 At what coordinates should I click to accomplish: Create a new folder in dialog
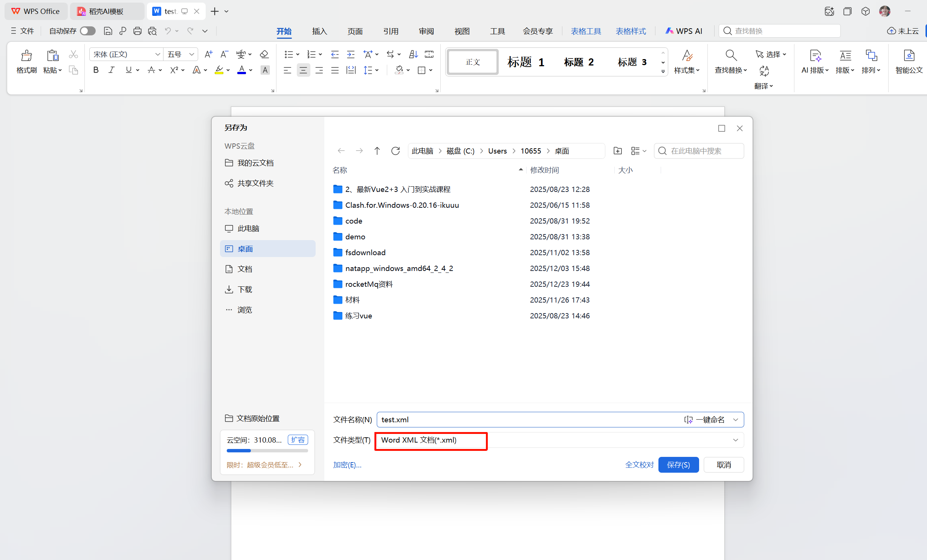pos(618,151)
